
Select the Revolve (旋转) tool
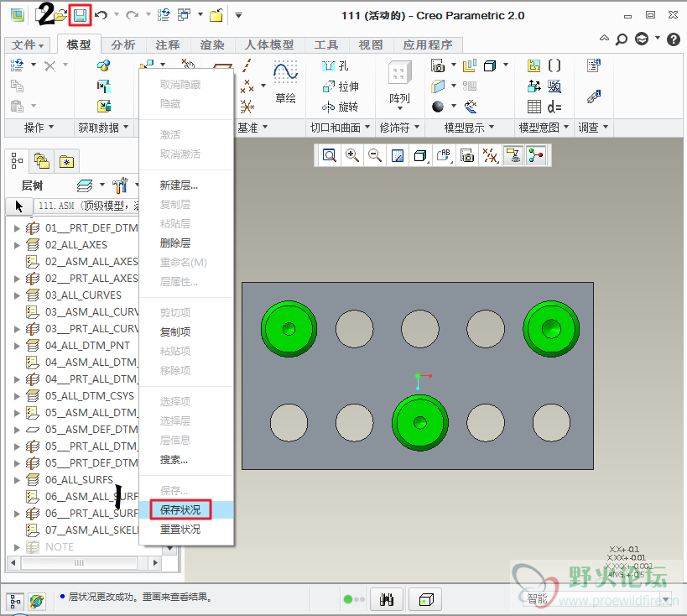[x=341, y=107]
